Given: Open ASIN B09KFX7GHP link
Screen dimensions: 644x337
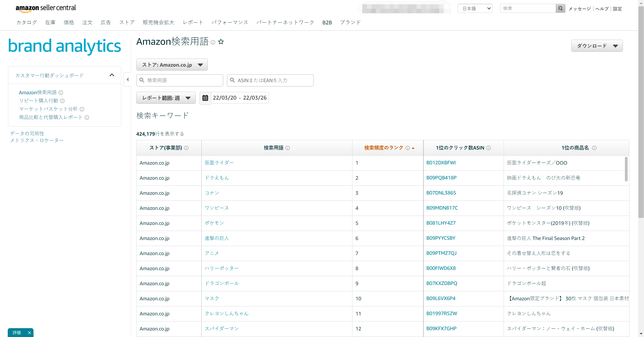Looking at the screenshot, I should [x=441, y=328].
